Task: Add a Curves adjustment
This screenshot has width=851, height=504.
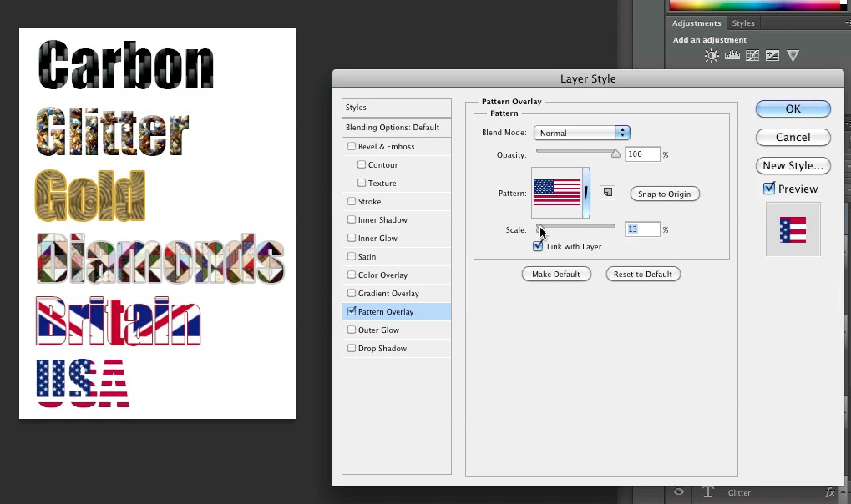Action: click(x=752, y=55)
